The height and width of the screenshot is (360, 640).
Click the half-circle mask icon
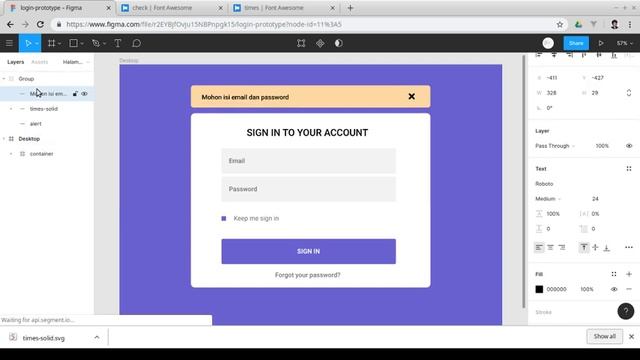(x=339, y=43)
